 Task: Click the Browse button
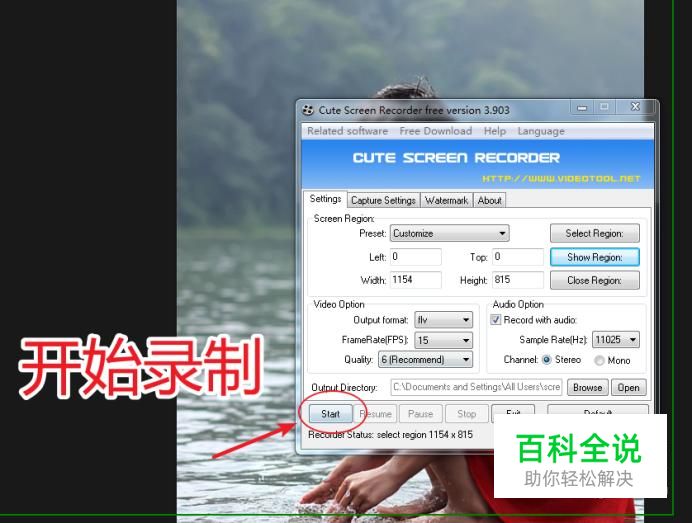587,388
